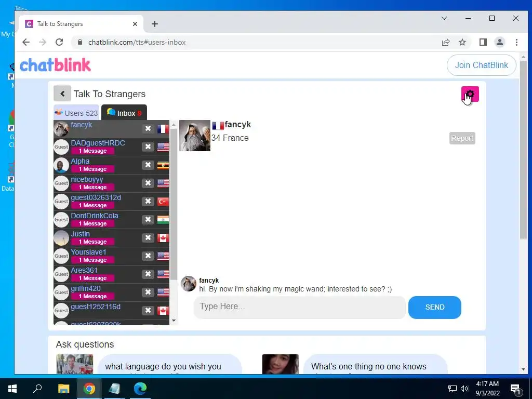Image resolution: width=532 pixels, height=399 pixels.
Task: Click the 1 Message badge under Ares361
Action: click(x=92, y=278)
